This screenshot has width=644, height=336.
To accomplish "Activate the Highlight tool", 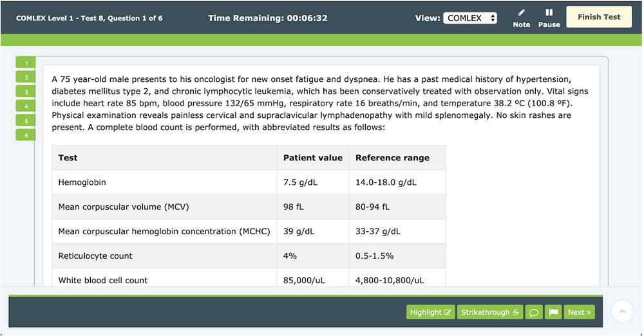I will tap(430, 313).
